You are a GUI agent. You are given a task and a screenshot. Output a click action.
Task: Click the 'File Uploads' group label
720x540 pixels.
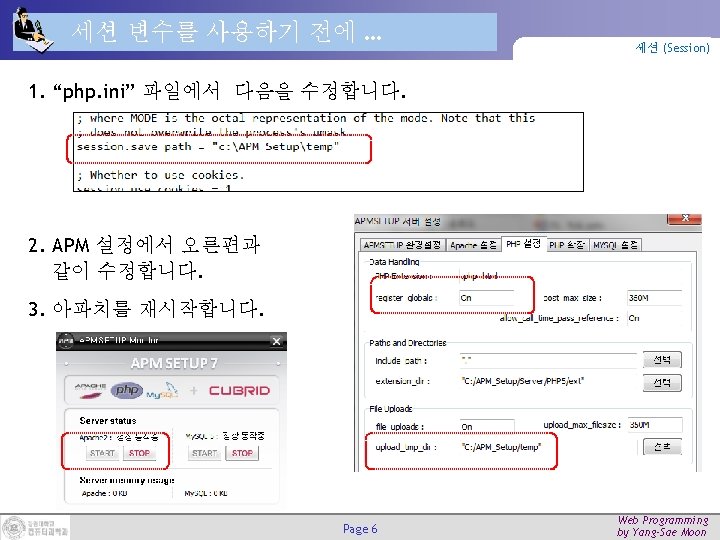tap(391, 409)
